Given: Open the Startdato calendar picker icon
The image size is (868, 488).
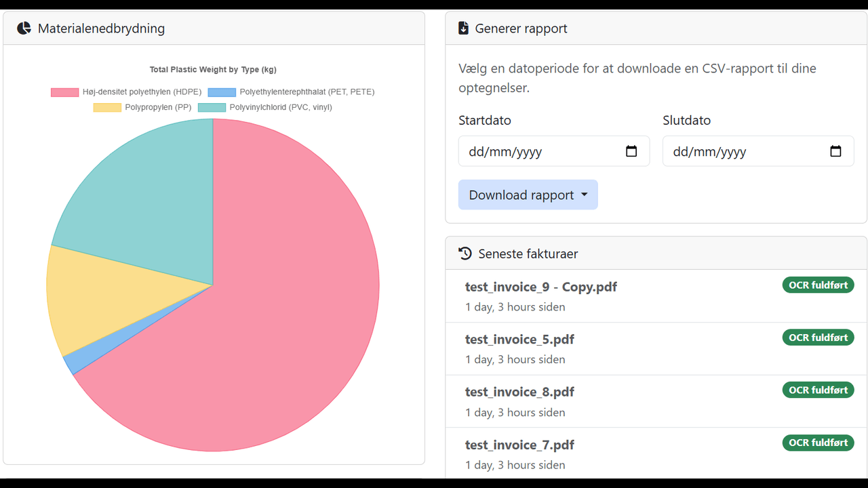Looking at the screenshot, I should [x=631, y=151].
